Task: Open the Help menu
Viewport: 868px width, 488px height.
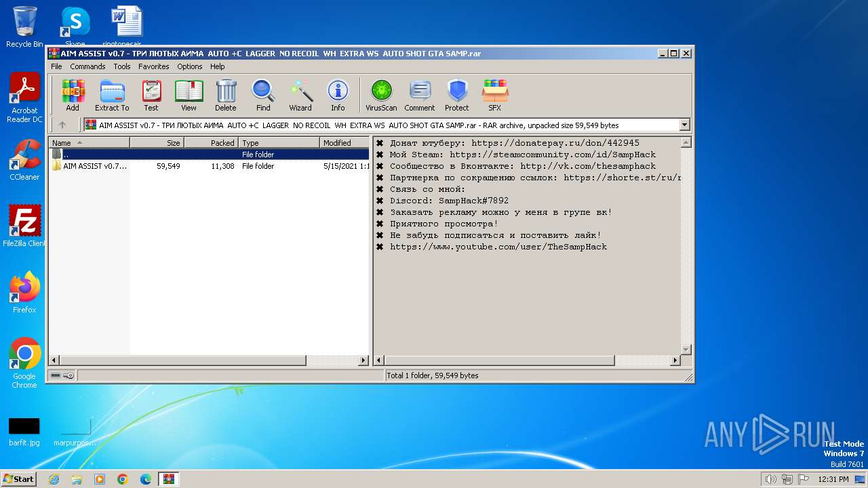Action: click(217, 66)
